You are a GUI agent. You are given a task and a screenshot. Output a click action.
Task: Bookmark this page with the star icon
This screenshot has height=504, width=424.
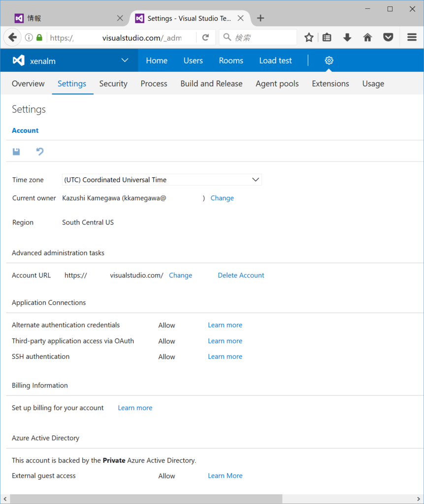309,37
